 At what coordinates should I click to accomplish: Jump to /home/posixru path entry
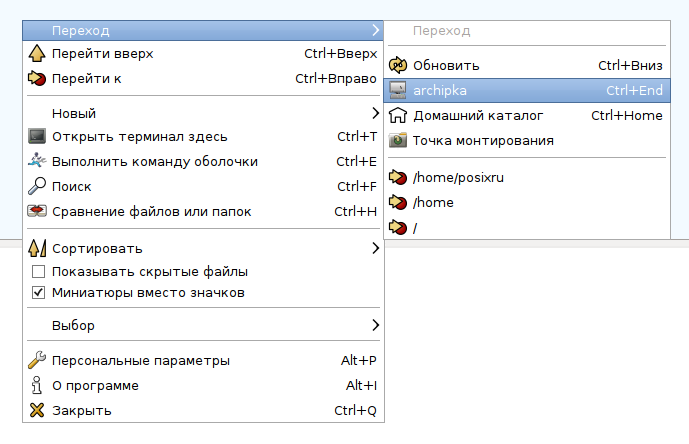(x=527, y=178)
